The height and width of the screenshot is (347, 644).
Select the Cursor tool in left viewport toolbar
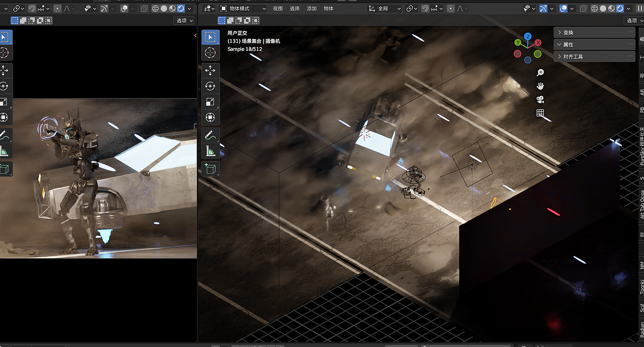pyautogui.click(x=4, y=53)
